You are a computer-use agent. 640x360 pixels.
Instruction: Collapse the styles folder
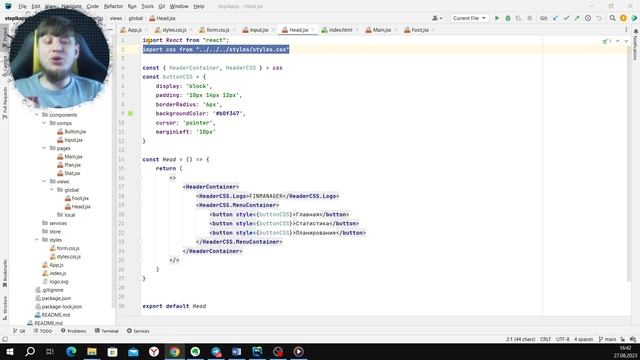tap(37, 240)
